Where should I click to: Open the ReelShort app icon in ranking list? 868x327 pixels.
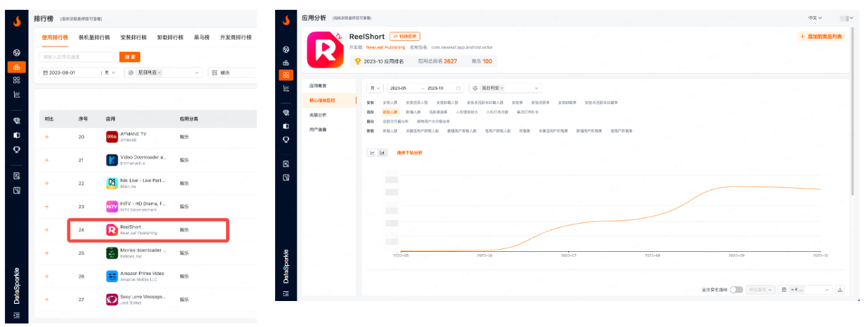[111, 229]
